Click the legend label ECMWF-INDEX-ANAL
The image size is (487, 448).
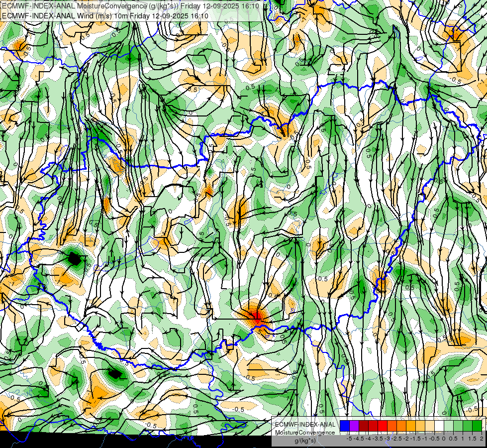pyautogui.click(x=305, y=425)
